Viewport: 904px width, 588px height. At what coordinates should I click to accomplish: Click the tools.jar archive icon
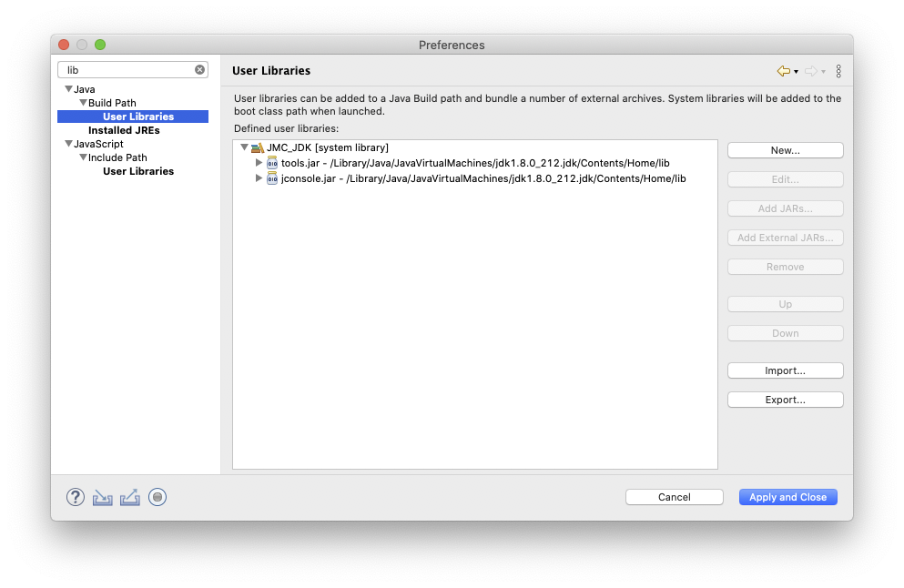[x=272, y=163]
